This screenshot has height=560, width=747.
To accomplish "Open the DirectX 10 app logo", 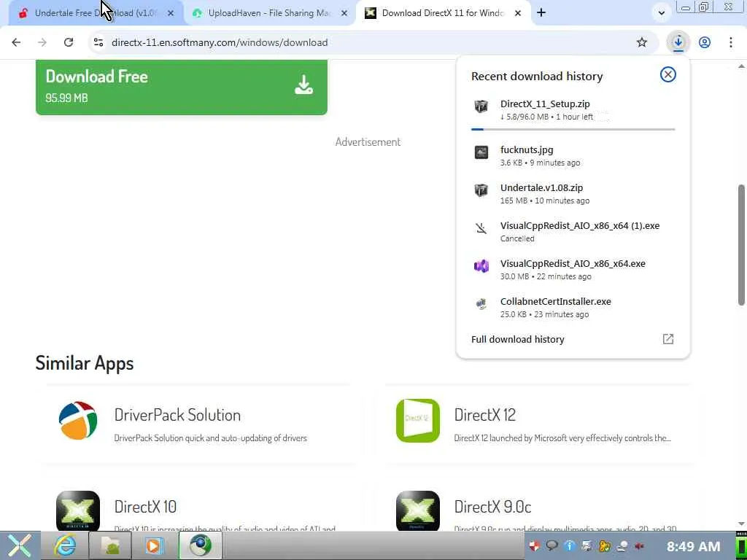I will click(x=78, y=511).
